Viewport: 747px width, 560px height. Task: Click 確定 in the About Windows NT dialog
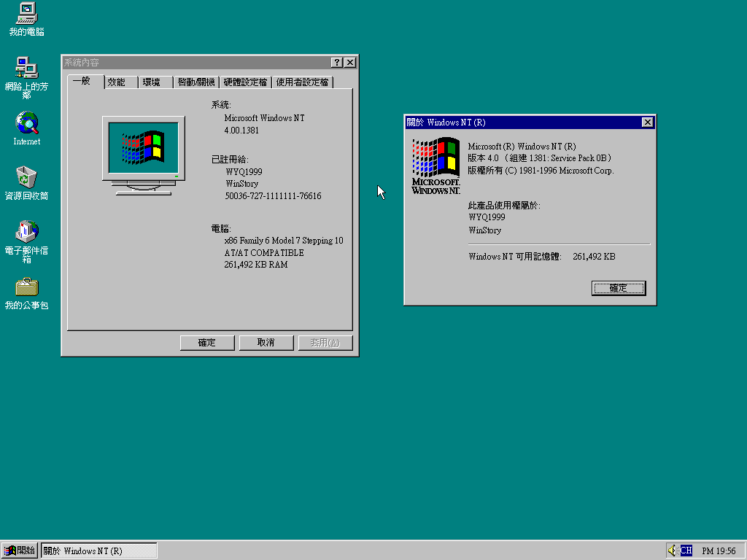tap(619, 288)
